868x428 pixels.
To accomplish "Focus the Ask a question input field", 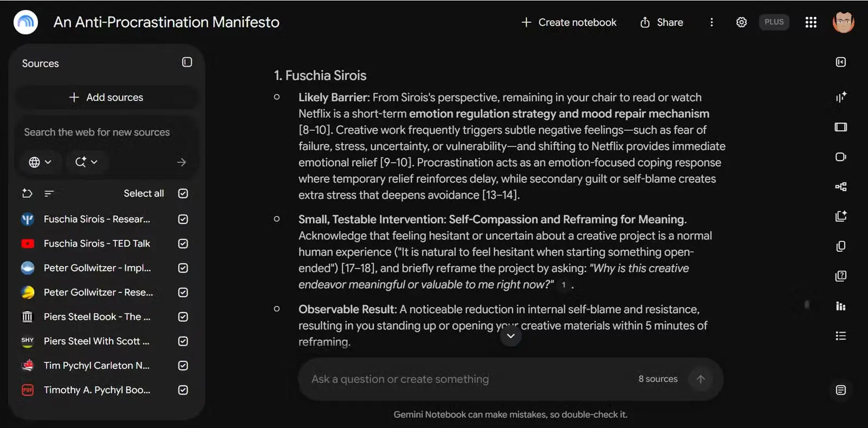I will pos(467,379).
